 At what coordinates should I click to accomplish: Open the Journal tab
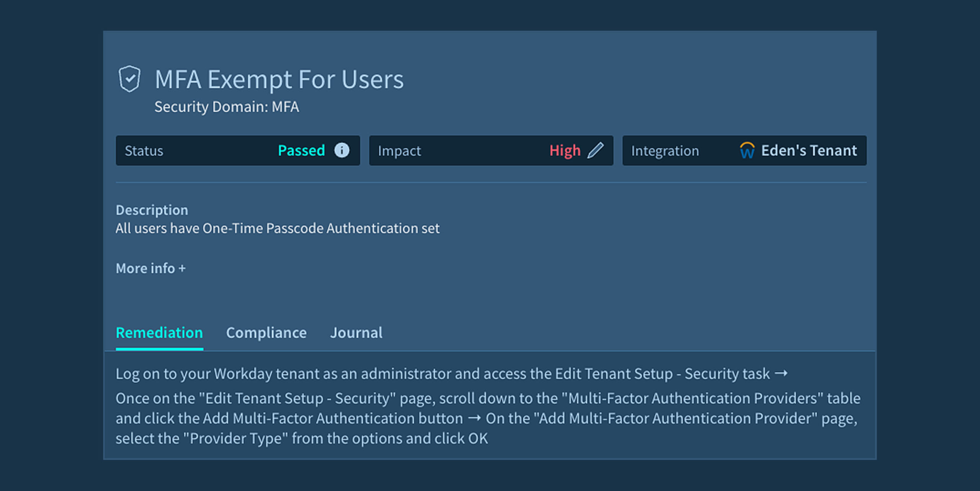click(356, 333)
